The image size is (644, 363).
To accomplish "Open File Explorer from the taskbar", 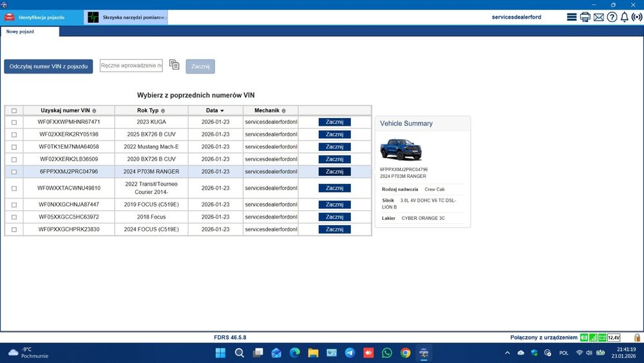I will tap(314, 353).
